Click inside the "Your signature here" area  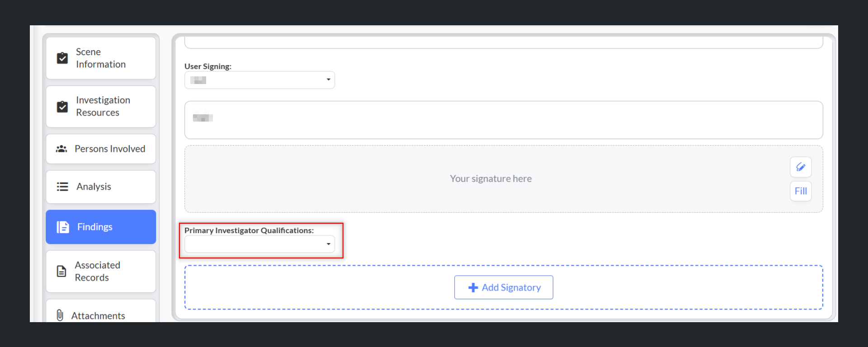coord(491,179)
